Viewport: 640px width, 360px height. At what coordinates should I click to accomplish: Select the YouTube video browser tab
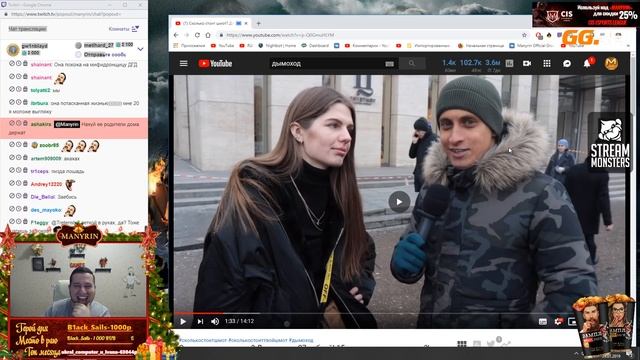[x=210, y=24]
